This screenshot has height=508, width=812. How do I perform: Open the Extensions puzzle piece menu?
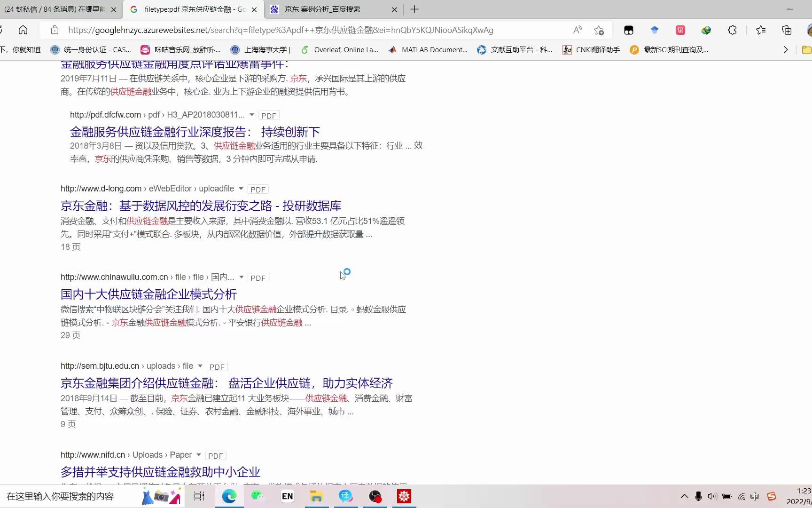pyautogui.click(x=732, y=30)
